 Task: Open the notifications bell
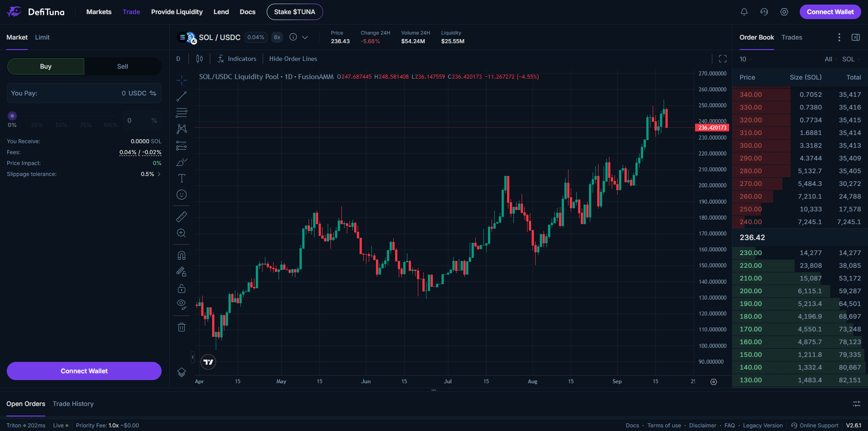744,12
